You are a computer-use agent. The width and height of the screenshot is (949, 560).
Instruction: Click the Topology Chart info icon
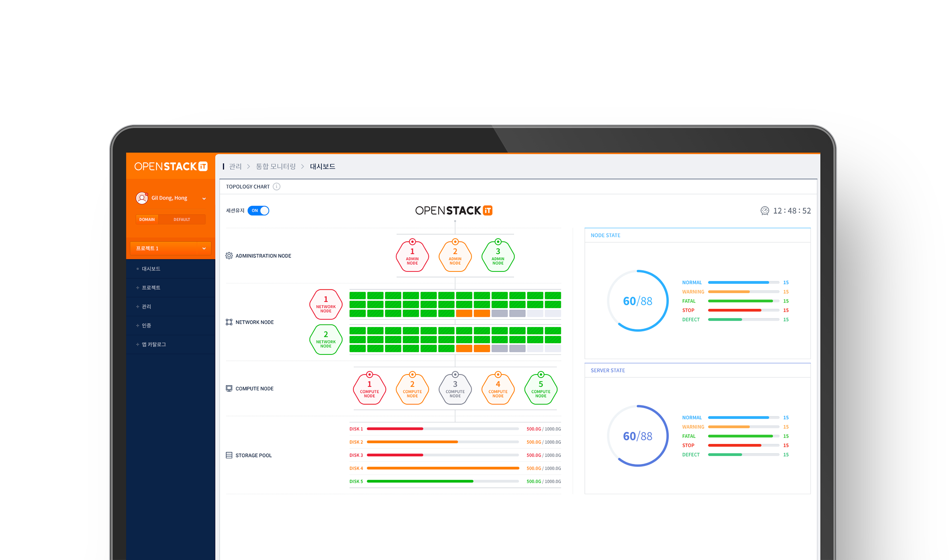click(x=277, y=186)
